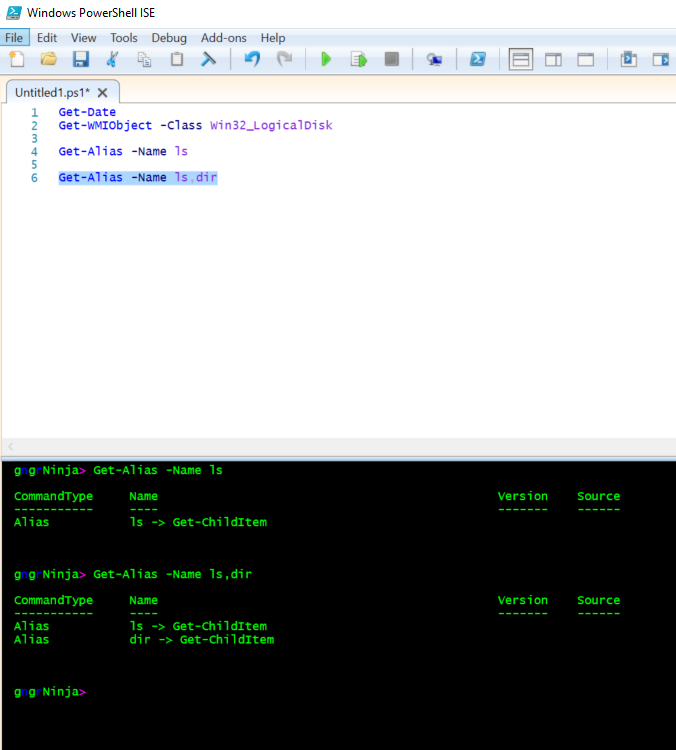Click the Cut scissors icon
The image size is (676, 750).
pyautogui.click(x=113, y=60)
